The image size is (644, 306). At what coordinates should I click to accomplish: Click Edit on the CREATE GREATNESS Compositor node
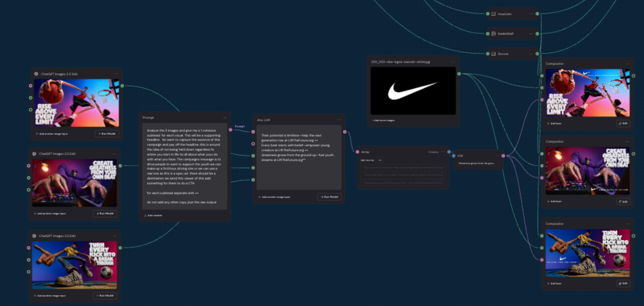623,202
